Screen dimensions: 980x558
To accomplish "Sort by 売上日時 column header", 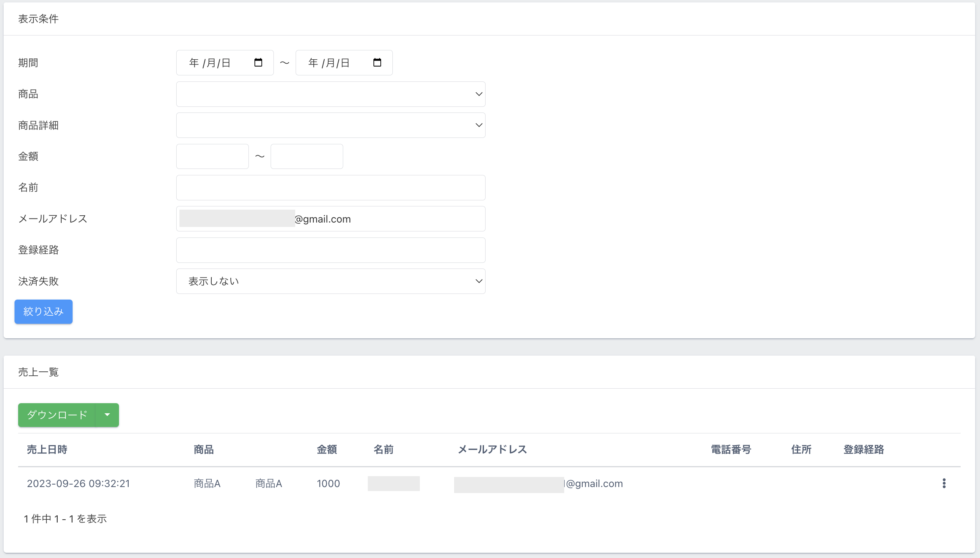I will 47,450.
